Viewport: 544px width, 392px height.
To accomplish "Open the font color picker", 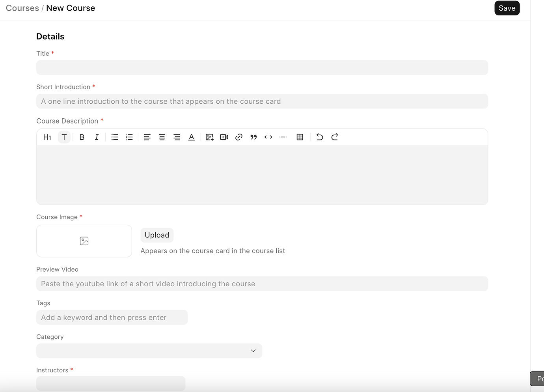I will coord(192,137).
